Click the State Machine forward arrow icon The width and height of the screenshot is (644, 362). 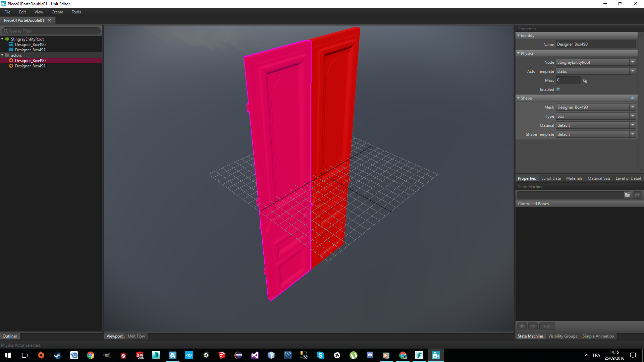(637, 195)
